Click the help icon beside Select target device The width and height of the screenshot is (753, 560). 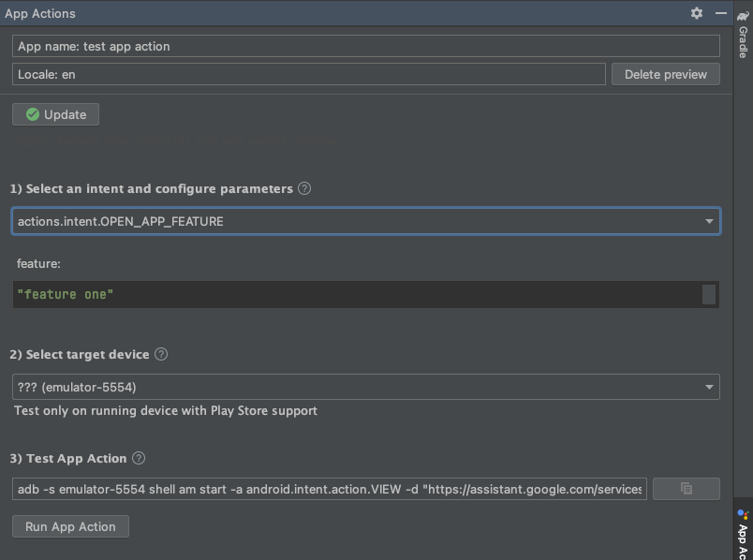click(161, 354)
